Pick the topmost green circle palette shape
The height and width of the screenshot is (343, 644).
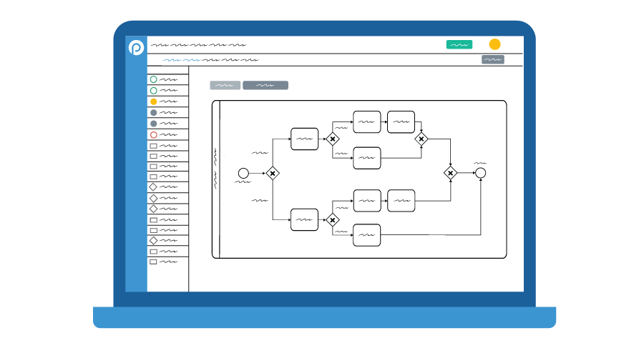pos(154,79)
